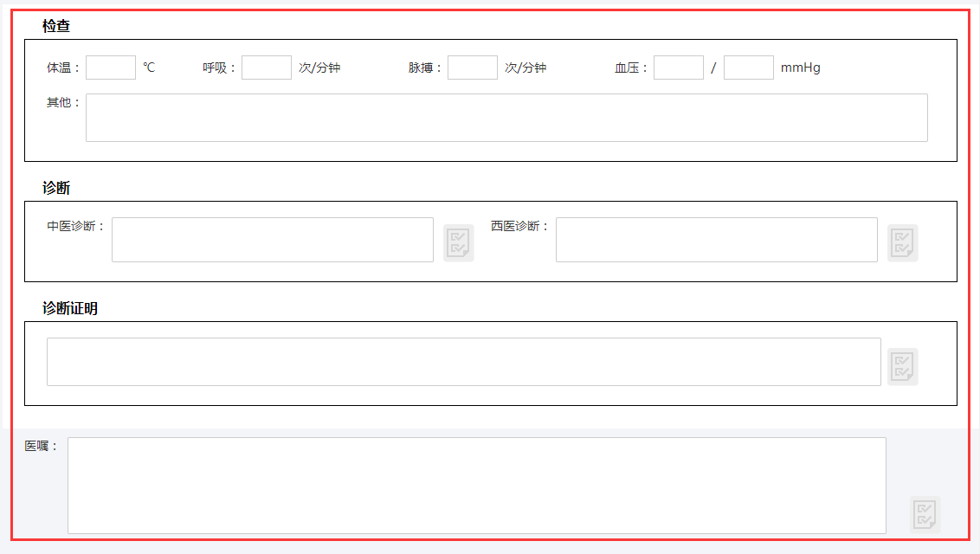Focus the 诊断证明 text area
The image size is (980, 554).
pyautogui.click(x=464, y=362)
